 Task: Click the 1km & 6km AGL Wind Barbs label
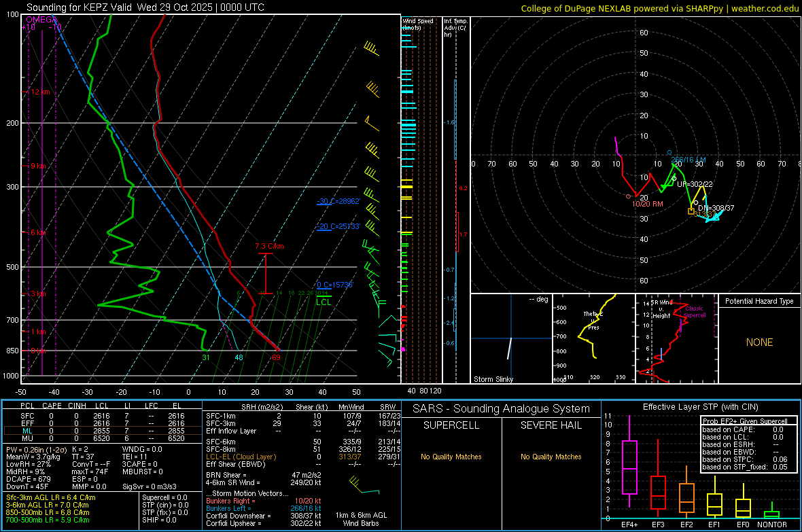(x=361, y=519)
